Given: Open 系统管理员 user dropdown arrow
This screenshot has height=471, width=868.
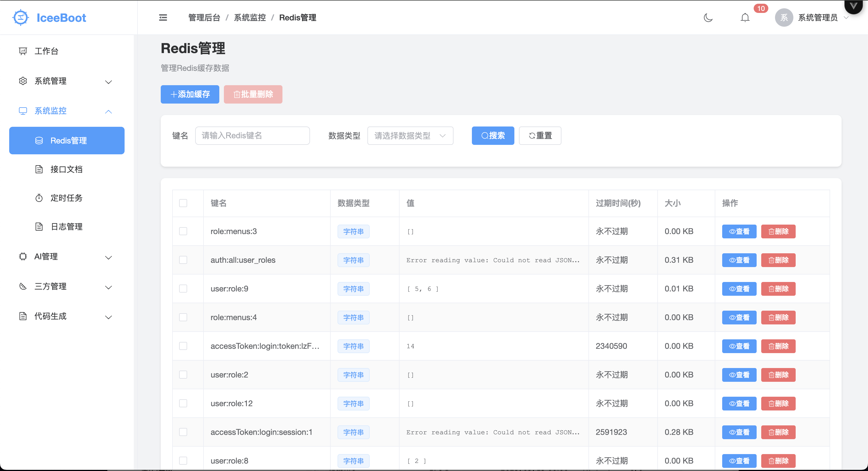Looking at the screenshot, I should [846, 17].
